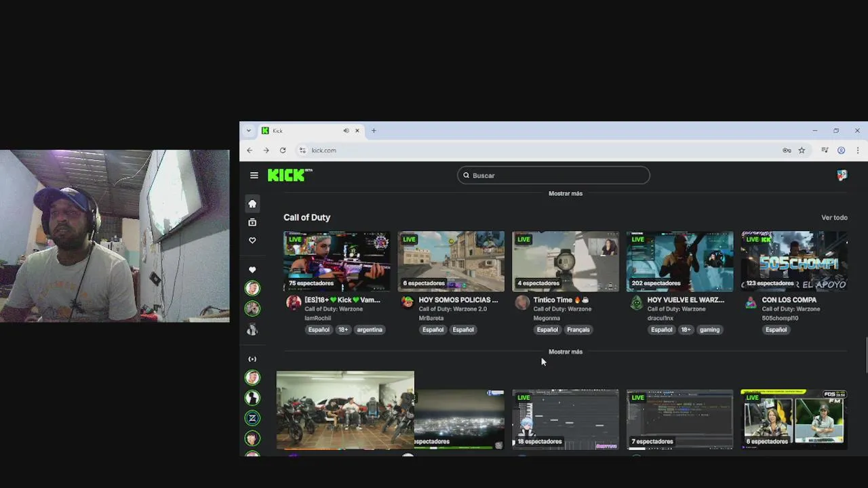Expand Mostrar más above Call of Duty
The image size is (868, 488).
point(566,194)
